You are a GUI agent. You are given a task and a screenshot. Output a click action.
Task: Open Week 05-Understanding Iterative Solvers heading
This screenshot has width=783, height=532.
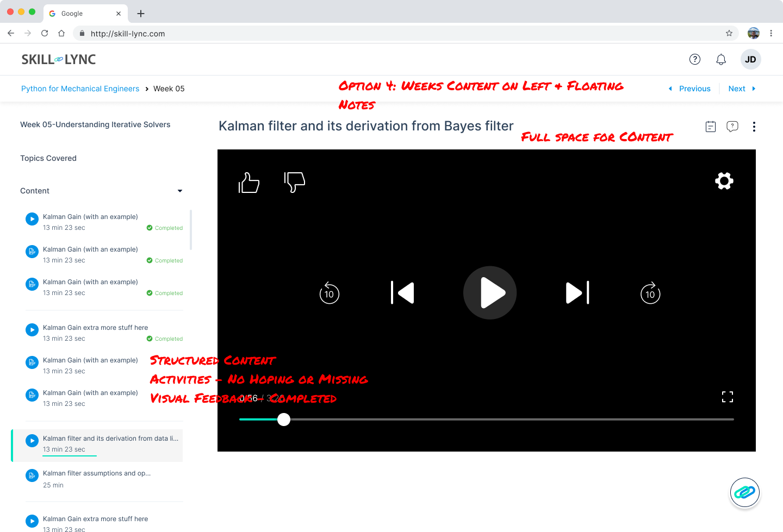[x=95, y=124]
